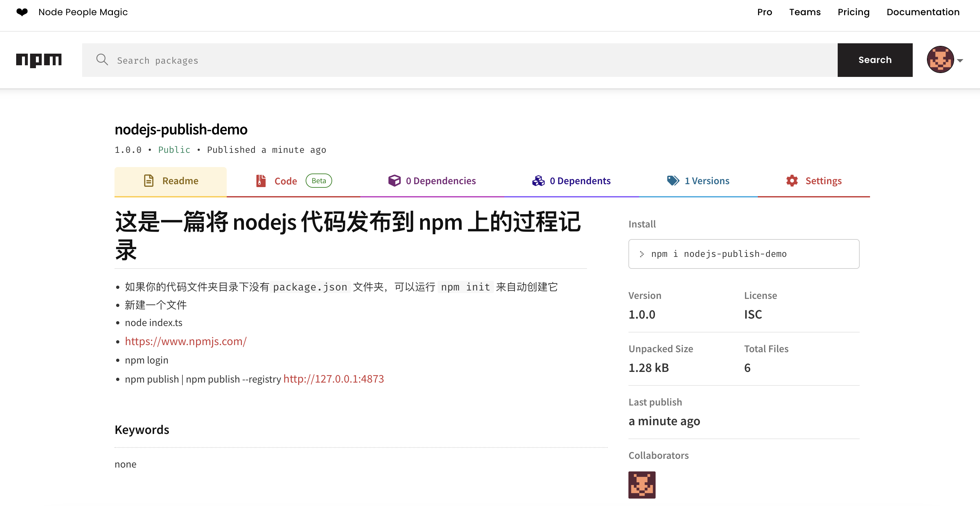Click the node index.ts list item
Image resolution: width=980 pixels, height=506 pixels.
pyautogui.click(x=154, y=323)
